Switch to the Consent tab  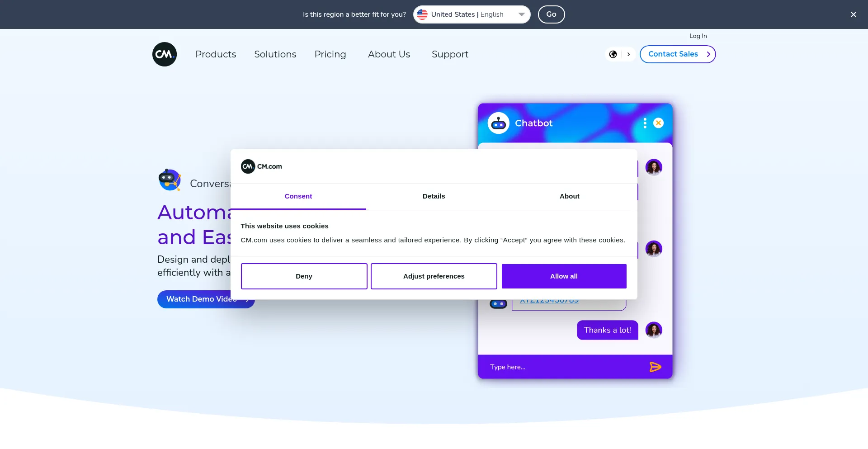click(x=298, y=196)
